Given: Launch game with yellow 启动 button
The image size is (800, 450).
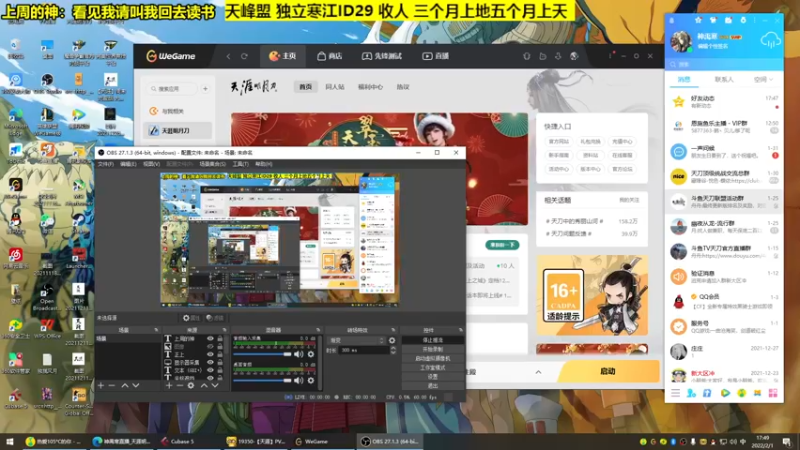Looking at the screenshot, I should click(608, 371).
